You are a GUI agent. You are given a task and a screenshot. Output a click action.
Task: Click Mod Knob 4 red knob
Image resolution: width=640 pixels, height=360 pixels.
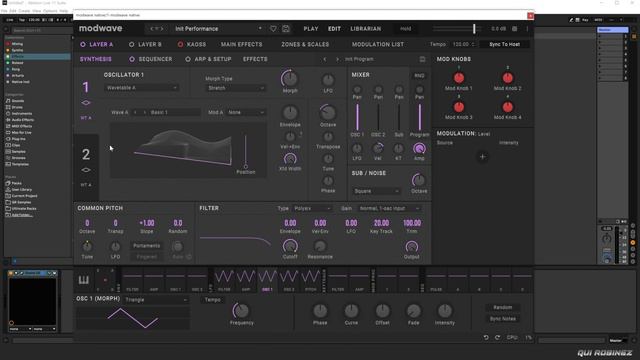[x=507, y=107]
